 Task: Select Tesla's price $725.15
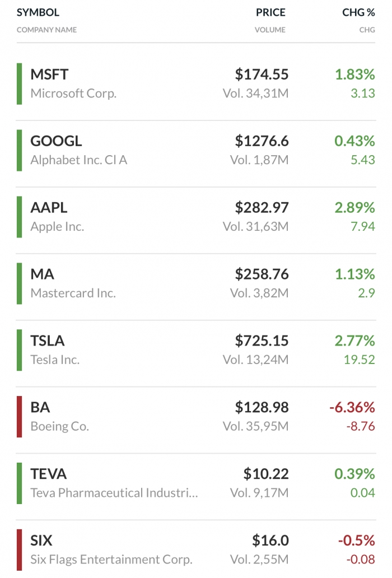pyautogui.click(x=262, y=341)
